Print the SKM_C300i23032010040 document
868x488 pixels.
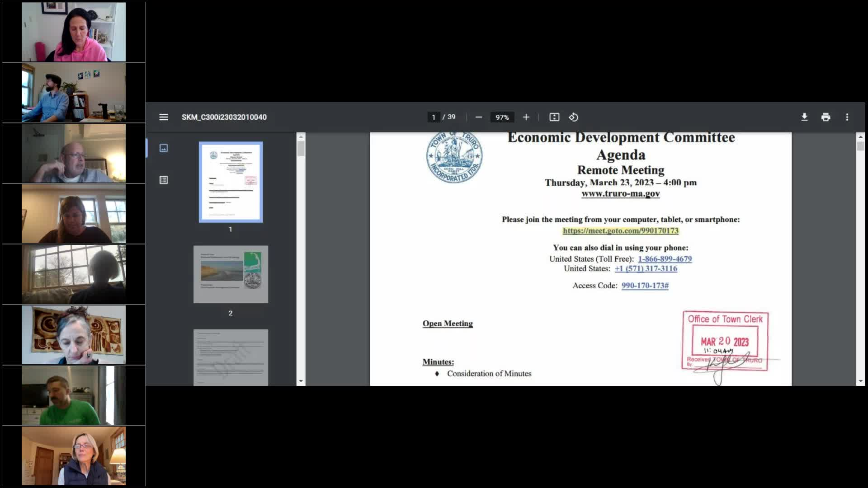[826, 117]
